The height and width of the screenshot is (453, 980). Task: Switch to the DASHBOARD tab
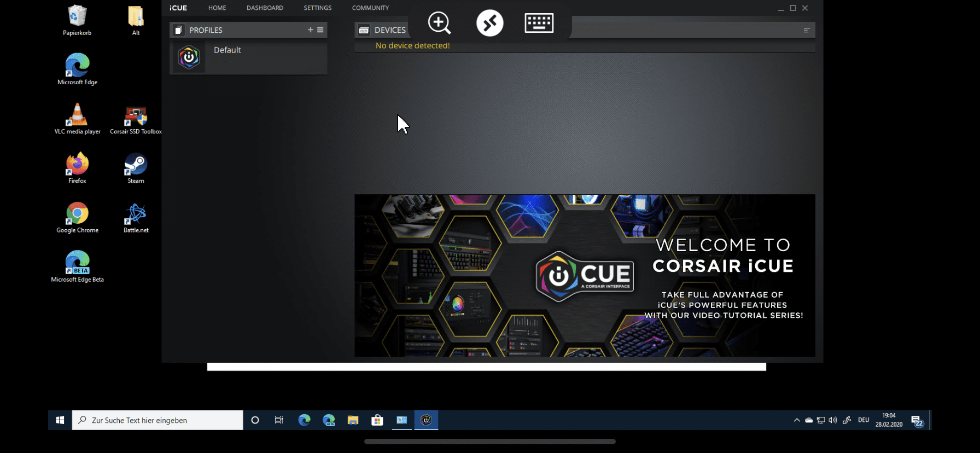tap(265, 8)
